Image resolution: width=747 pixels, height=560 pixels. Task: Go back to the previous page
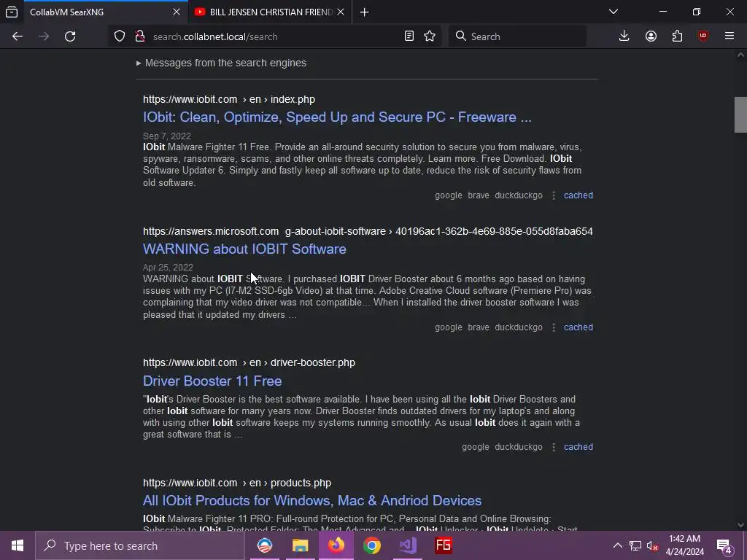click(x=18, y=36)
